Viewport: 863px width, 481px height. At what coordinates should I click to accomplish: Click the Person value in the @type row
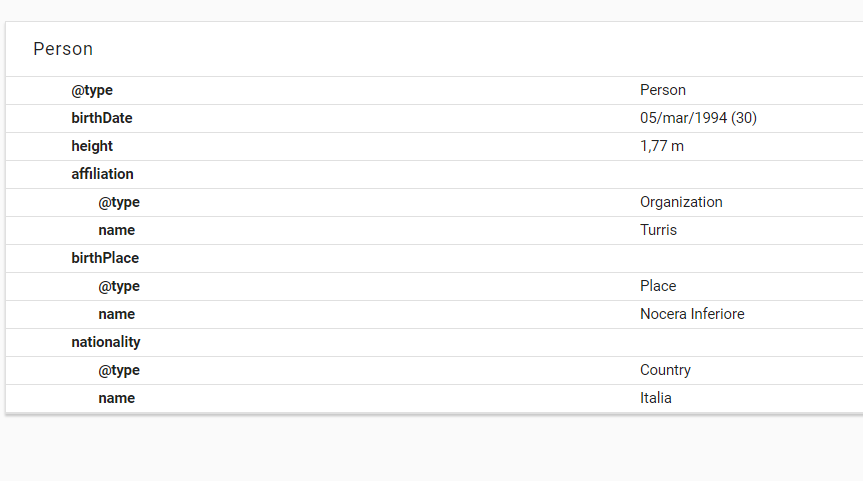(663, 90)
